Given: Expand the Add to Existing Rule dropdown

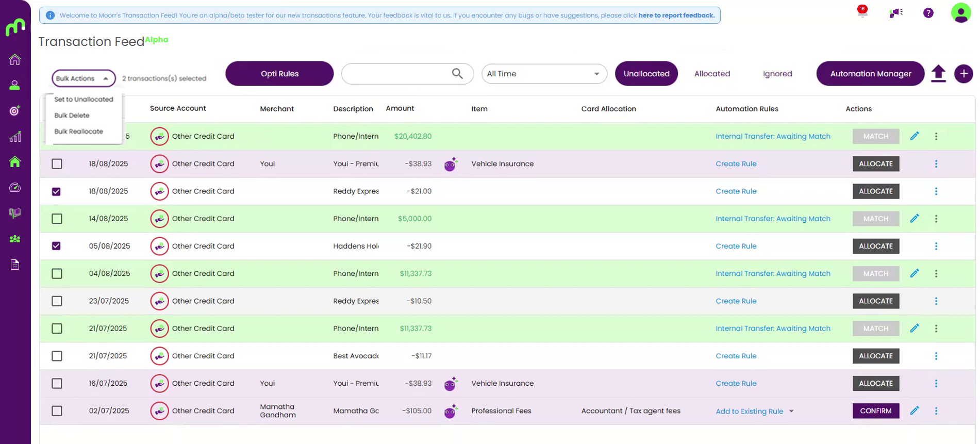Looking at the screenshot, I should click(791, 412).
